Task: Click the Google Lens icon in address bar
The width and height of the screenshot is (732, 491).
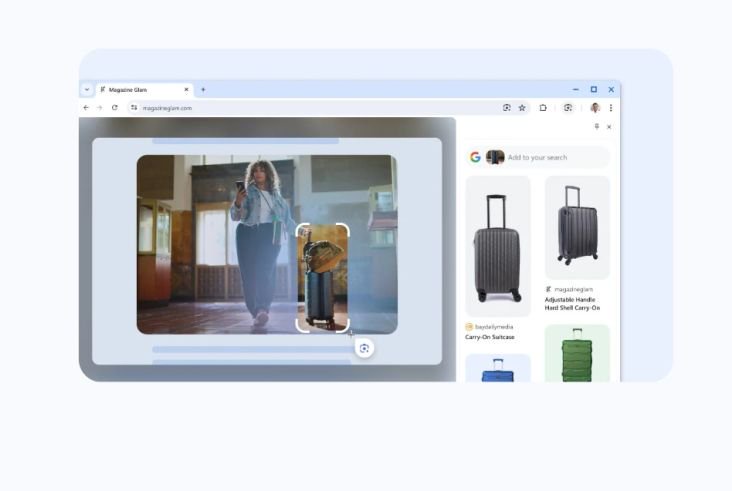Action: coord(507,108)
